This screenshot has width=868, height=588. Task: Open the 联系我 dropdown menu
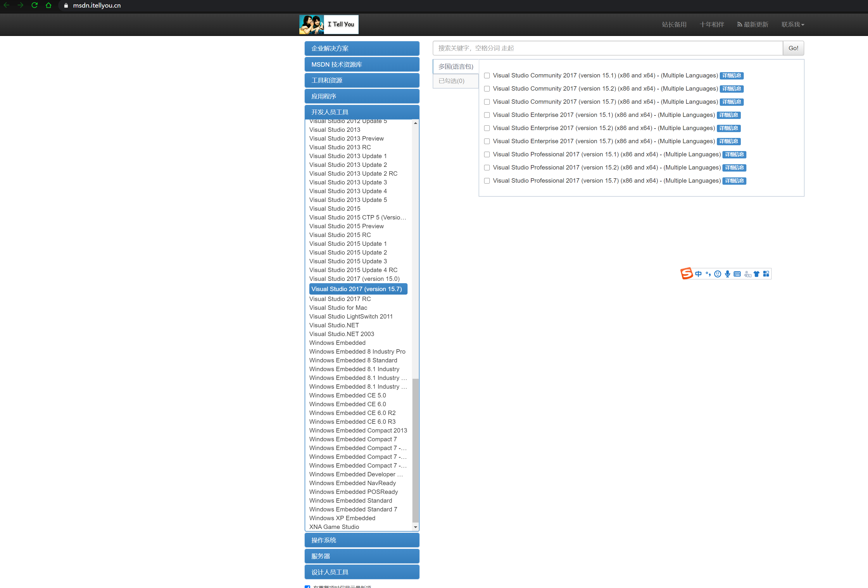(x=793, y=25)
